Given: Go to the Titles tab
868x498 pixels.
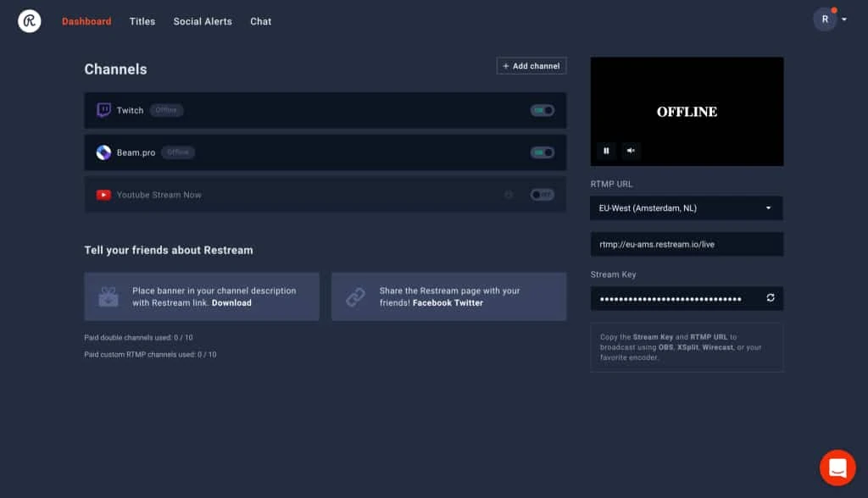Looking at the screenshot, I should point(142,21).
